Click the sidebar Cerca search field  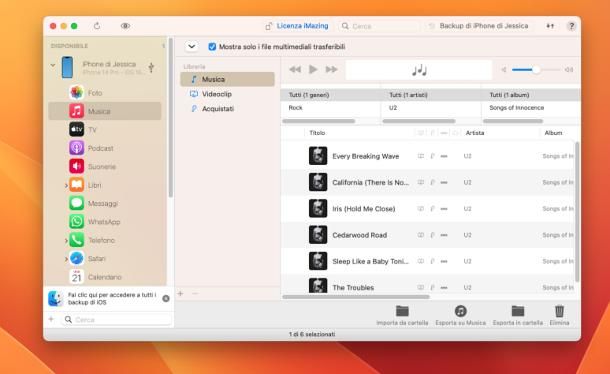pos(117,320)
